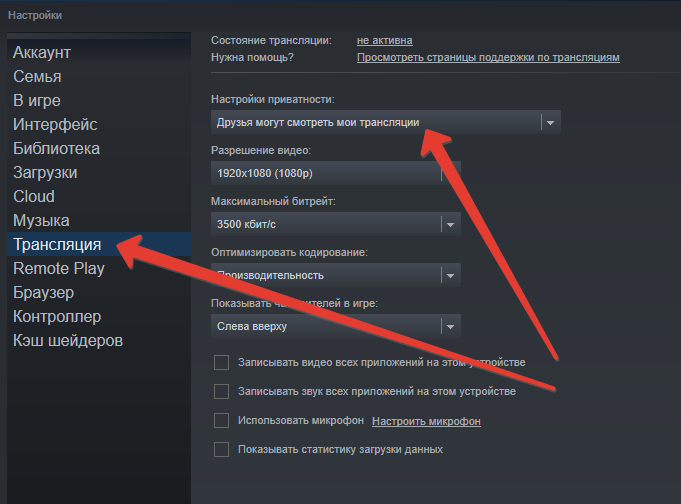Viewport: 681px width, 504px height.
Task: Open the Загрузки settings
Action: click(45, 172)
